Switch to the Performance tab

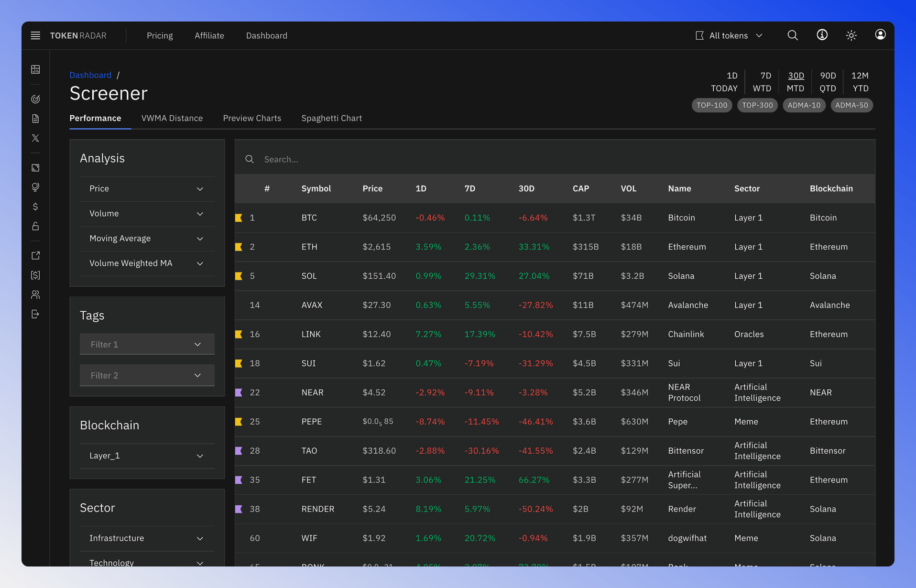point(95,118)
